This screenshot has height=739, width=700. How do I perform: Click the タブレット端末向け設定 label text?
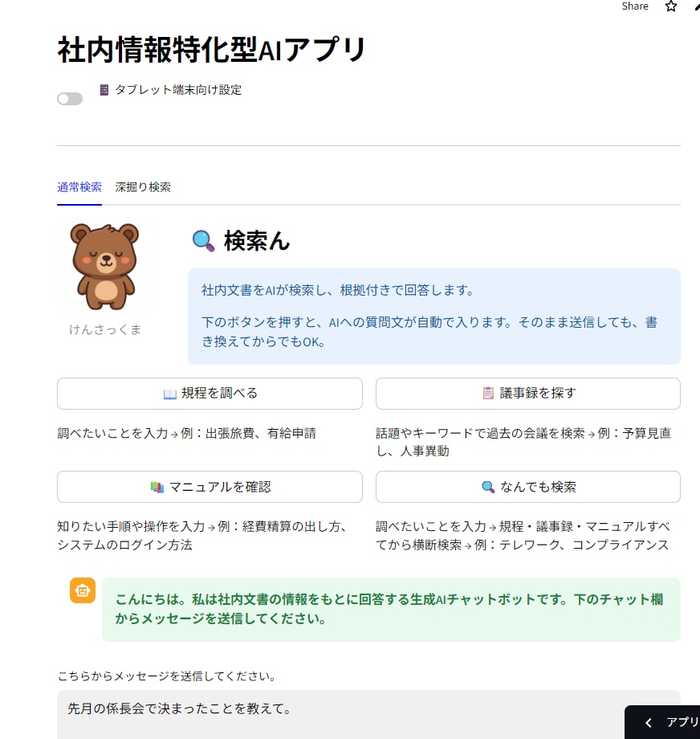[x=178, y=89]
